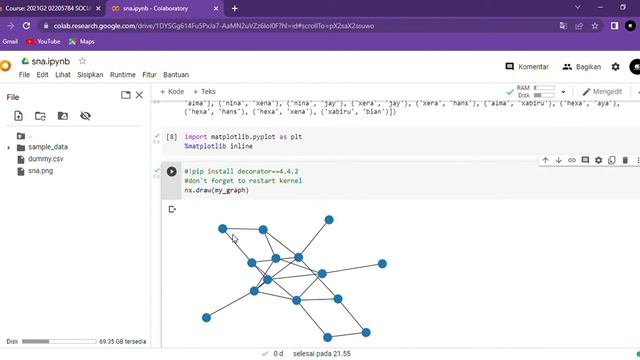Screen dimensions: 640x360
Task: Move cell down arrow icon
Action: click(x=558, y=160)
